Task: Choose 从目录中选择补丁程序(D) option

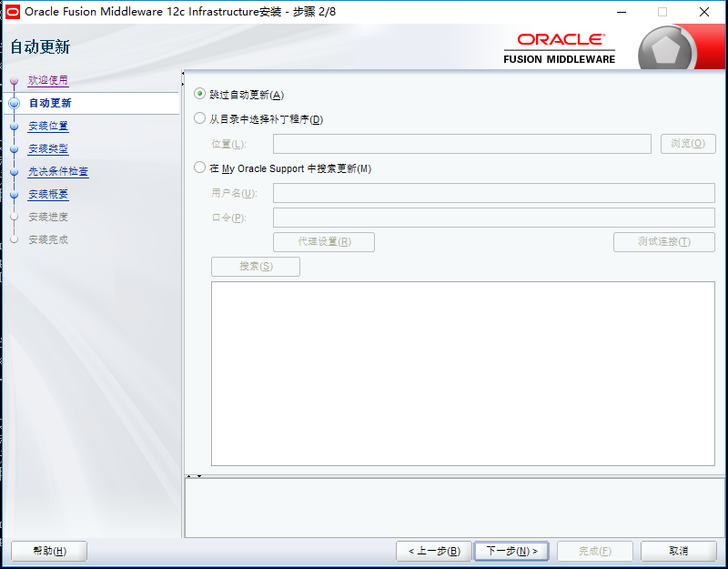Action: point(199,118)
